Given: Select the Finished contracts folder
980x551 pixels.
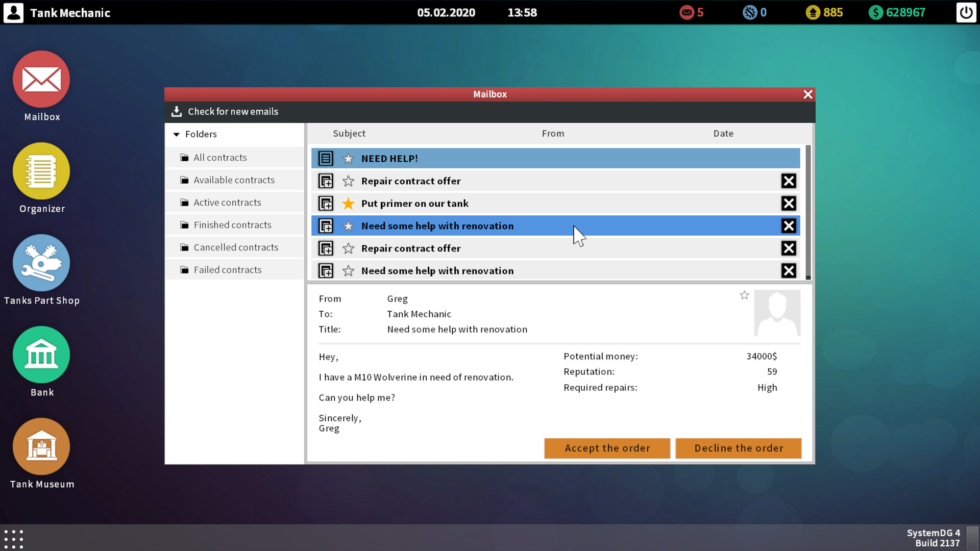Looking at the screenshot, I should point(232,224).
